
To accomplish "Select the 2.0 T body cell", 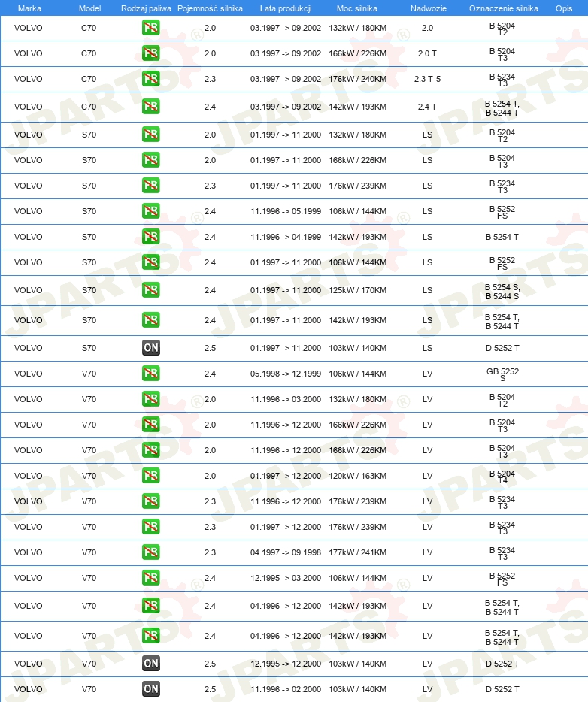I will coord(427,53).
